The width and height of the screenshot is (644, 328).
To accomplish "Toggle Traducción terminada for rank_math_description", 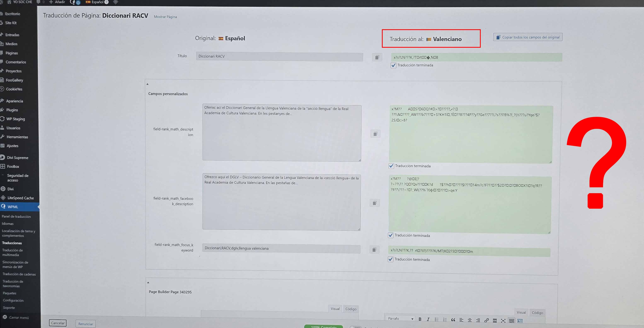I will 391,166.
